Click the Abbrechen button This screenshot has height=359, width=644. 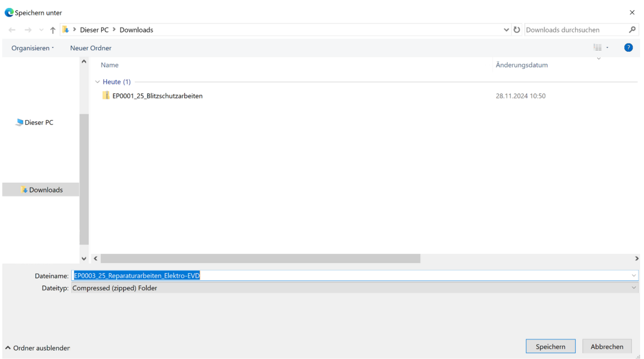pos(606,346)
